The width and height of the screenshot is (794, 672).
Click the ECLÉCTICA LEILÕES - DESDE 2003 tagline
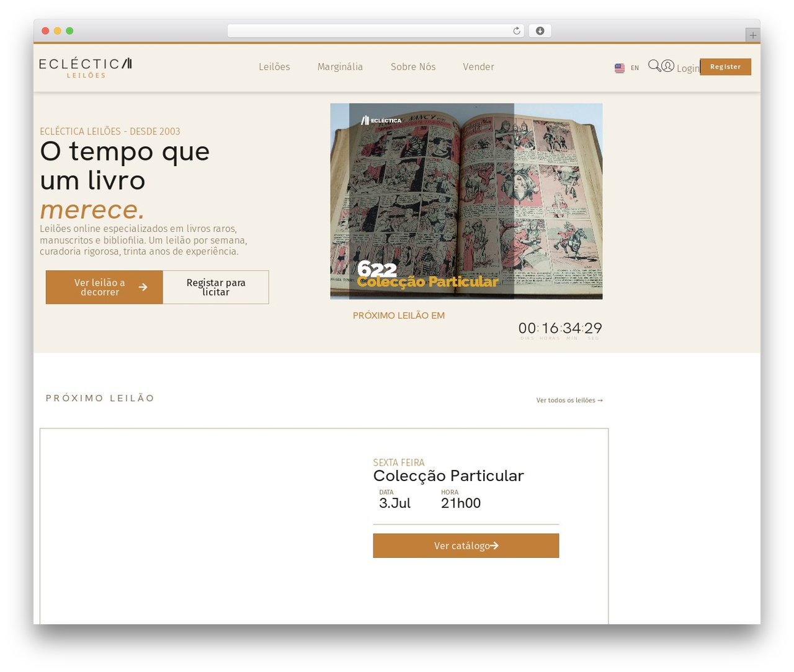[x=110, y=131]
